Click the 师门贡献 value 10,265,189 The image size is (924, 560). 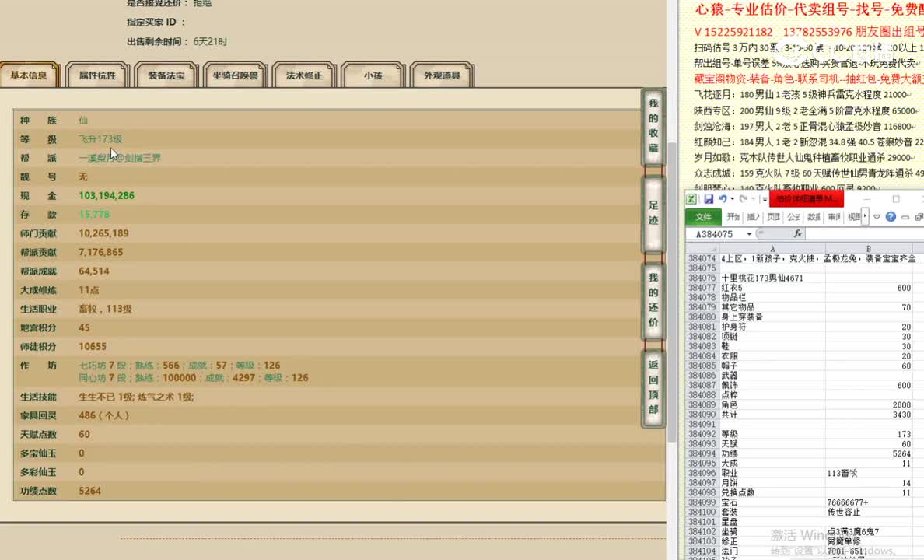pyautogui.click(x=103, y=233)
